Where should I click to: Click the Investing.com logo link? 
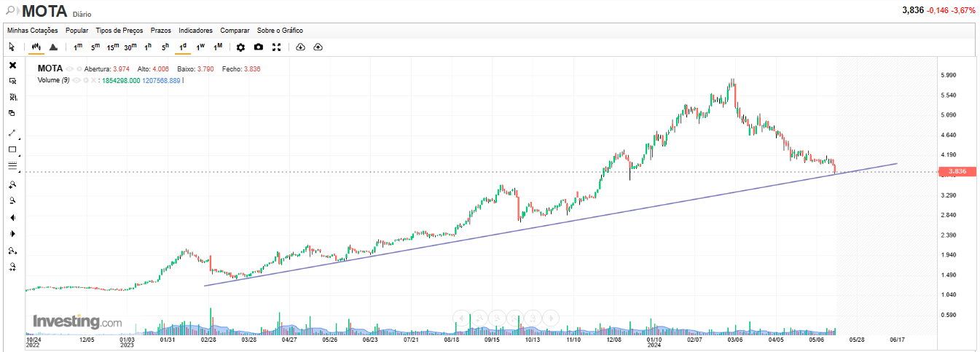(x=77, y=321)
